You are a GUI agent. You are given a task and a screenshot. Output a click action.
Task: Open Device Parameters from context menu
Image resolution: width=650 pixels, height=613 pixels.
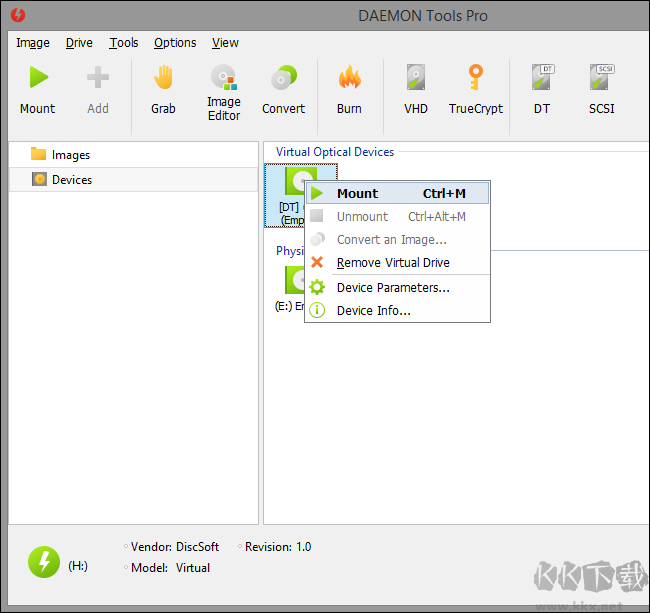click(393, 288)
